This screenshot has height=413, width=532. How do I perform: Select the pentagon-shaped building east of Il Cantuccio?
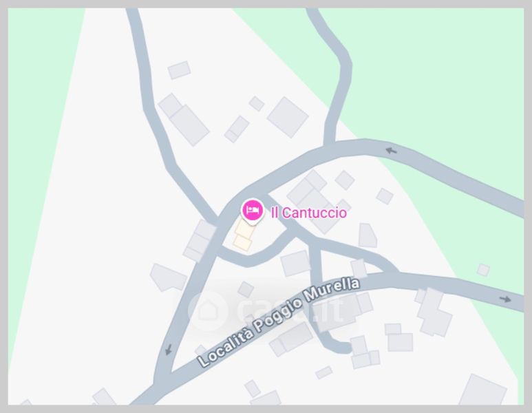click(368, 235)
